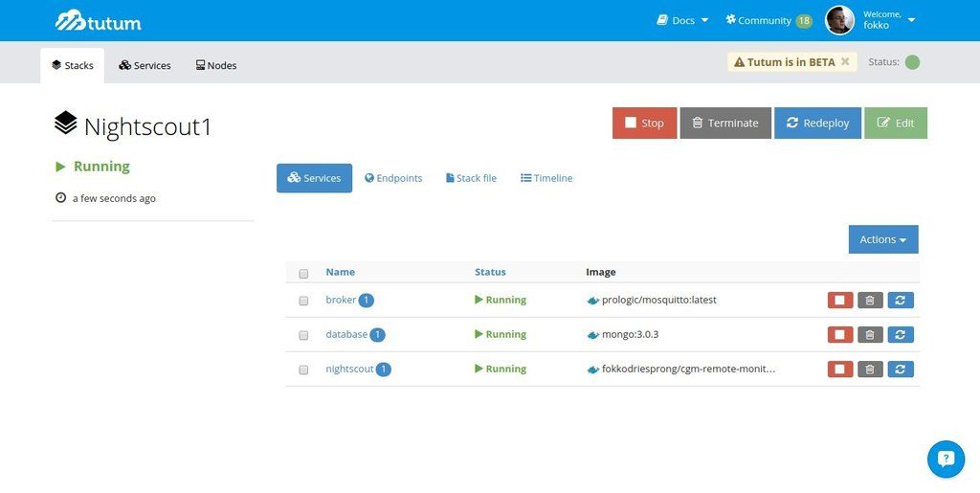
Task: Redeploy the nightscout service icon
Action: tap(901, 369)
